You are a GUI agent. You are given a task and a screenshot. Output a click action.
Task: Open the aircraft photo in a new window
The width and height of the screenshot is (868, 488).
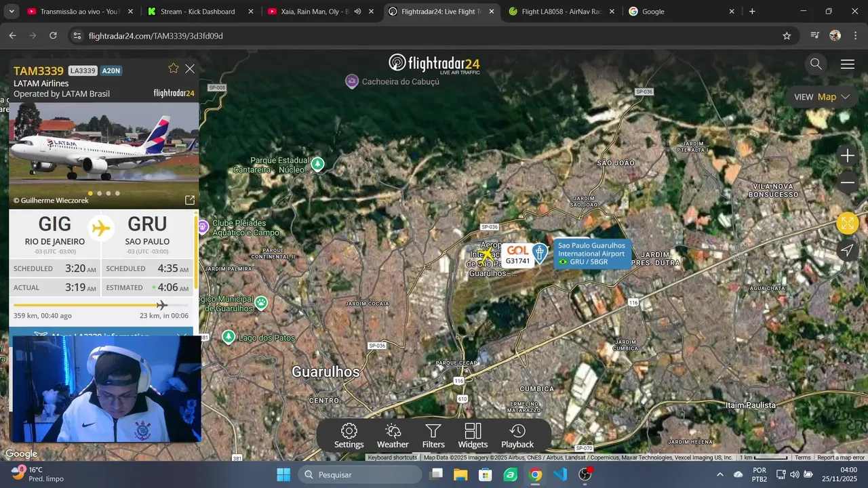tap(190, 200)
